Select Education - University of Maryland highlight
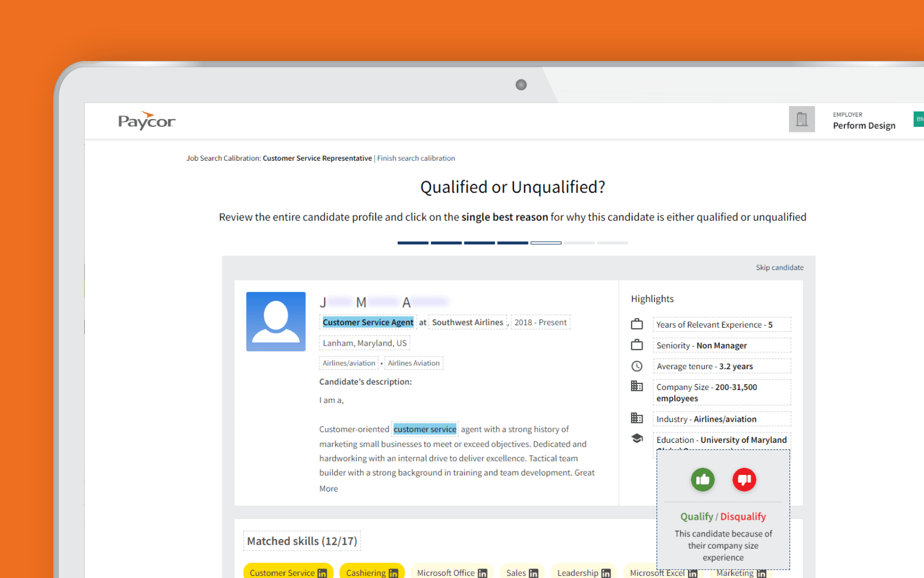924x578 pixels. coord(722,440)
